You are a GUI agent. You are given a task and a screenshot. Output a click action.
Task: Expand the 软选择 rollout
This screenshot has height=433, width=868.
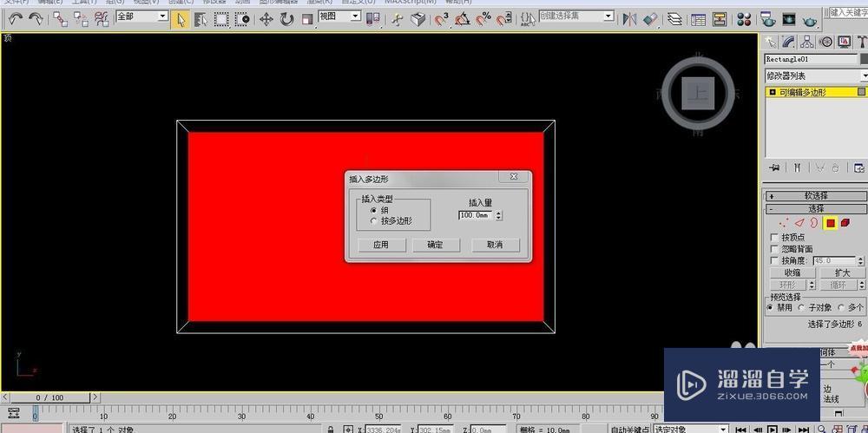pos(815,196)
